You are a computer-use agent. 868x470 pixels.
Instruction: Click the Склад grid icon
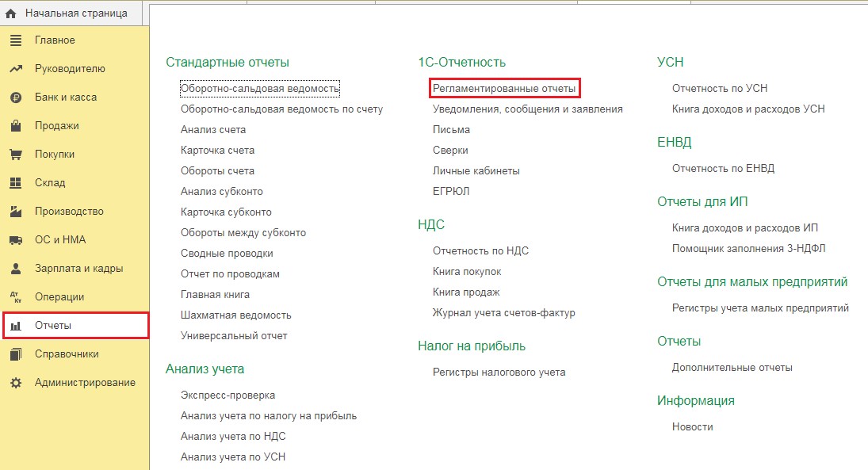pos(16,182)
